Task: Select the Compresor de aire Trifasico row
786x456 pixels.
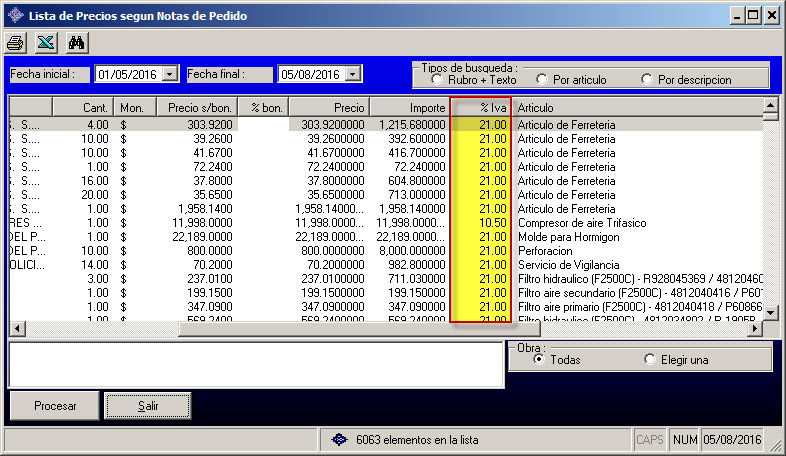Action: point(580,222)
